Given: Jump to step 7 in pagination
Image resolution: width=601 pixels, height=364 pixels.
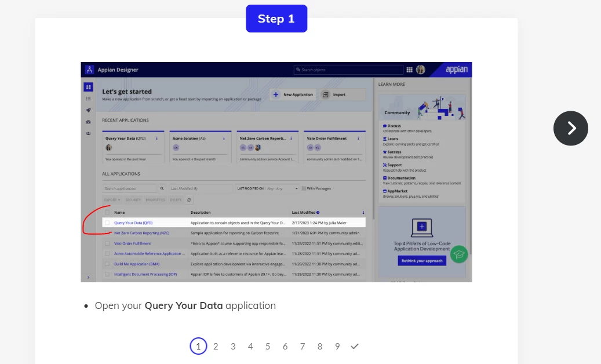Looking at the screenshot, I should tap(303, 347).
